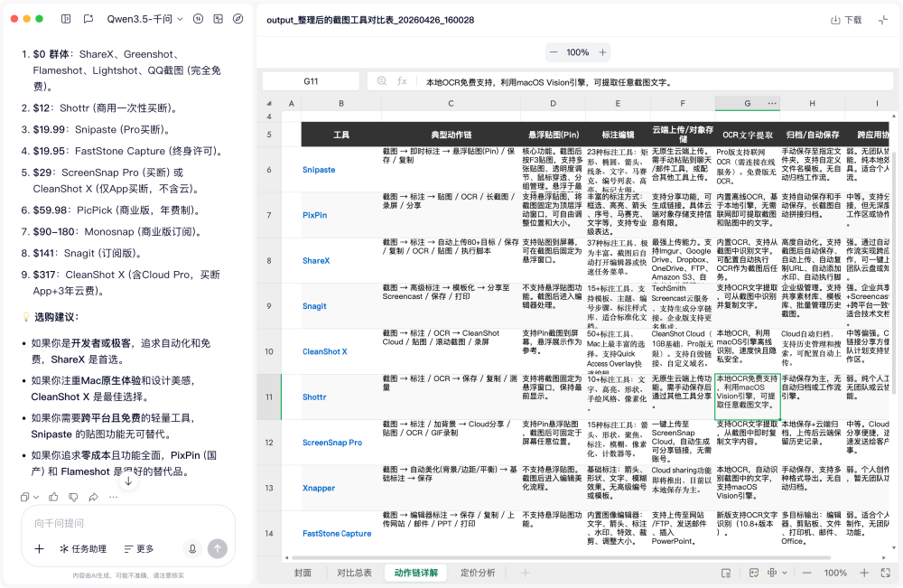Image resolution: width=903 pixels, height=588 pixels.
Task: Open the Qwen3.5-千问 model dropdown
Action: click(145, 19)
